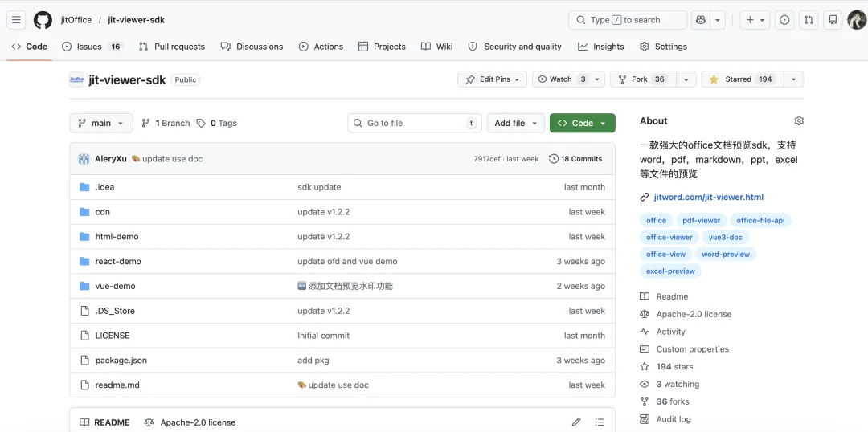Click the user profile avatar
This screenshot has height=432, width=868.
[x=857, y=20]
